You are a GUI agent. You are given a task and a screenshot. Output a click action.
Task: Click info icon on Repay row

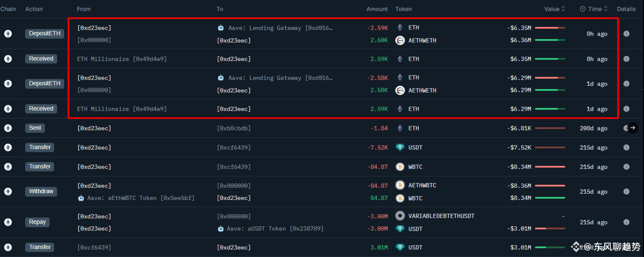[626, 222]
